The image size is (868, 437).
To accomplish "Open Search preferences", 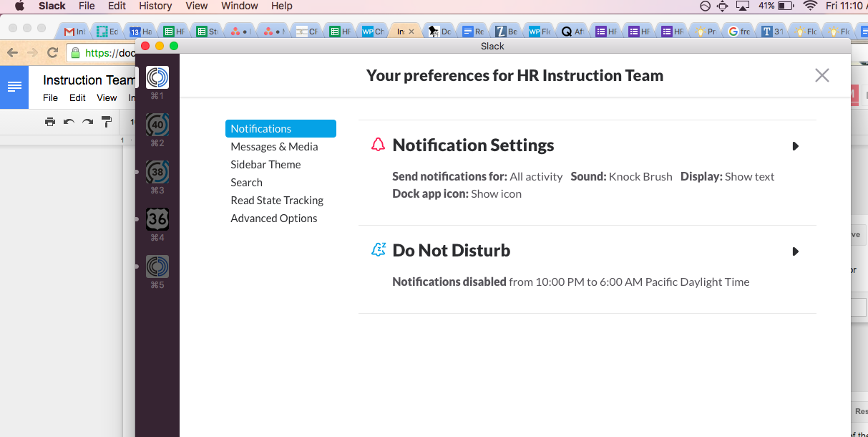I will point(247,183).
